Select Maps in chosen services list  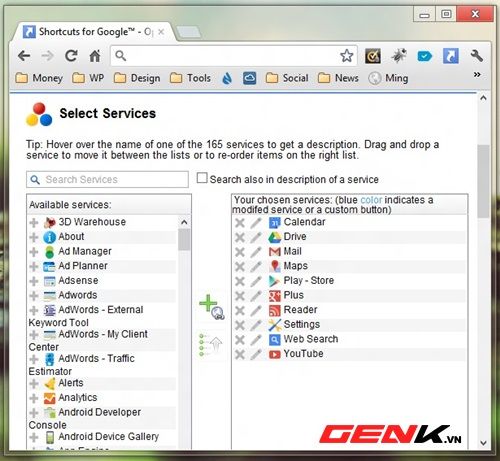tap(296, 266)
